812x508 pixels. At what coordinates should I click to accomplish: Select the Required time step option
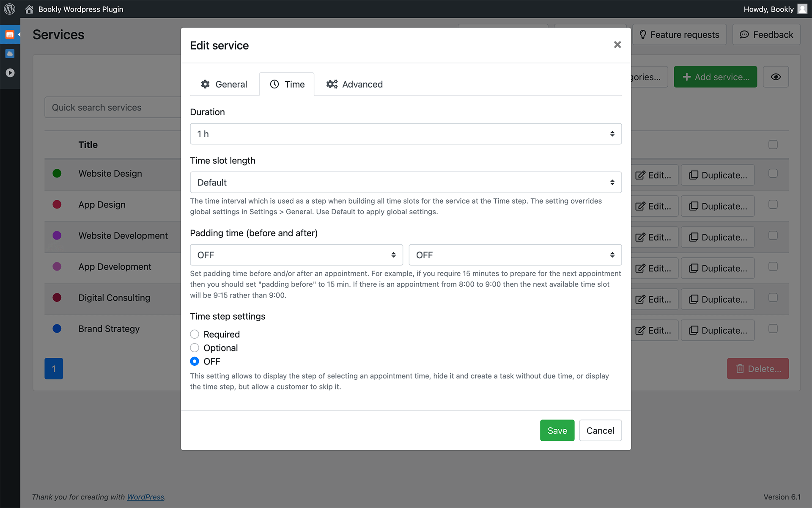(195, 334)
